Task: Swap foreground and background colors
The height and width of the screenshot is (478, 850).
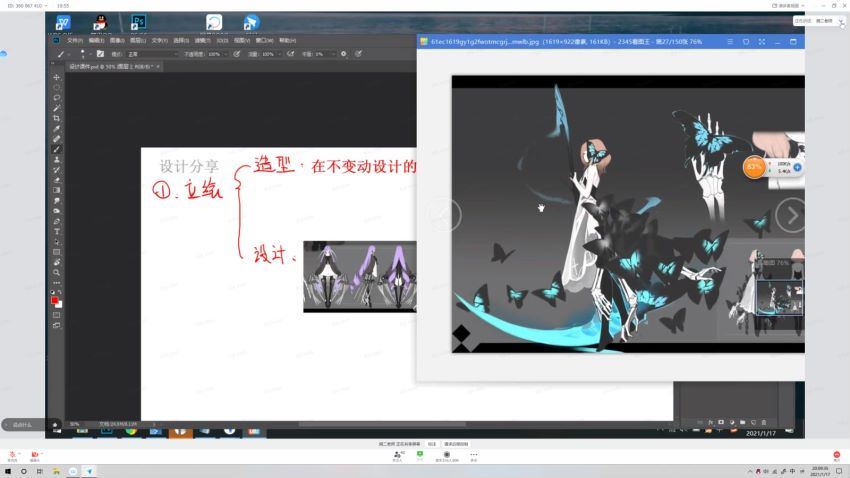Action: [x=60, y=293]
